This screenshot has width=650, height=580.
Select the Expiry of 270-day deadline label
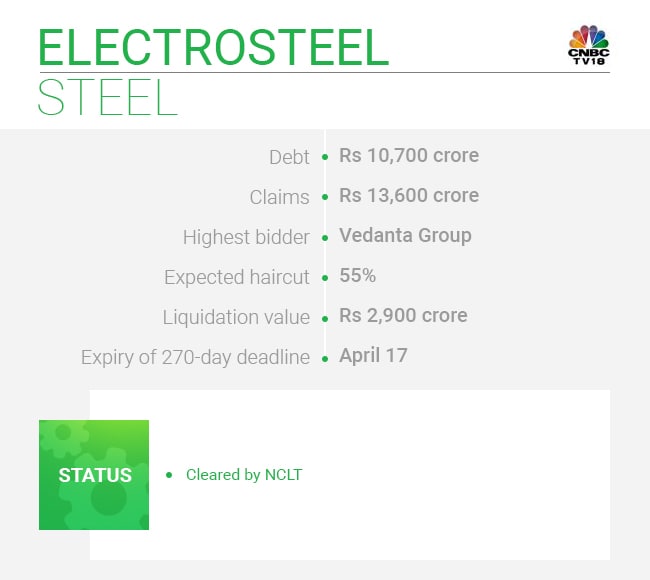[195, 357]
